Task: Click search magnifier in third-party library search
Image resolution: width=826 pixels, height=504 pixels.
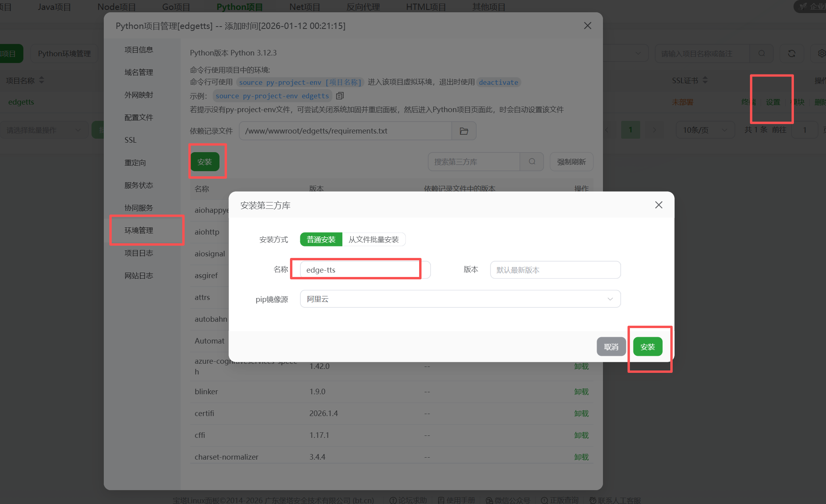Action: coord(532,162)
